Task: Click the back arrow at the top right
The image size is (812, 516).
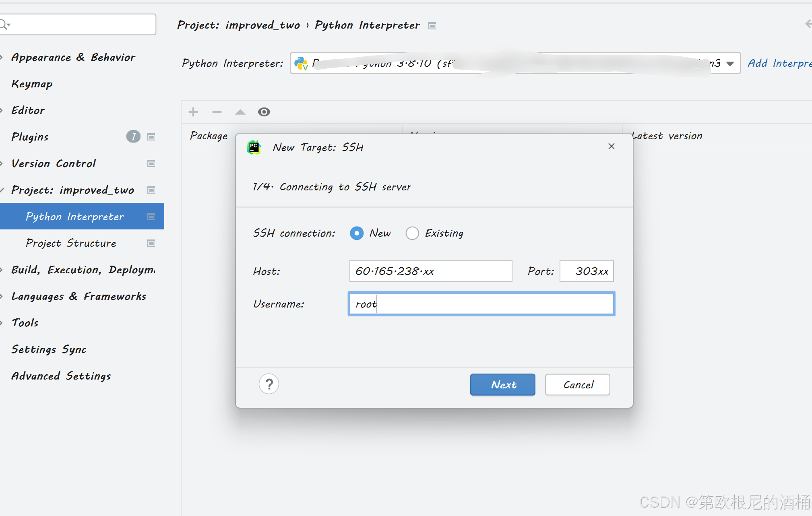Action: [808, 24]
